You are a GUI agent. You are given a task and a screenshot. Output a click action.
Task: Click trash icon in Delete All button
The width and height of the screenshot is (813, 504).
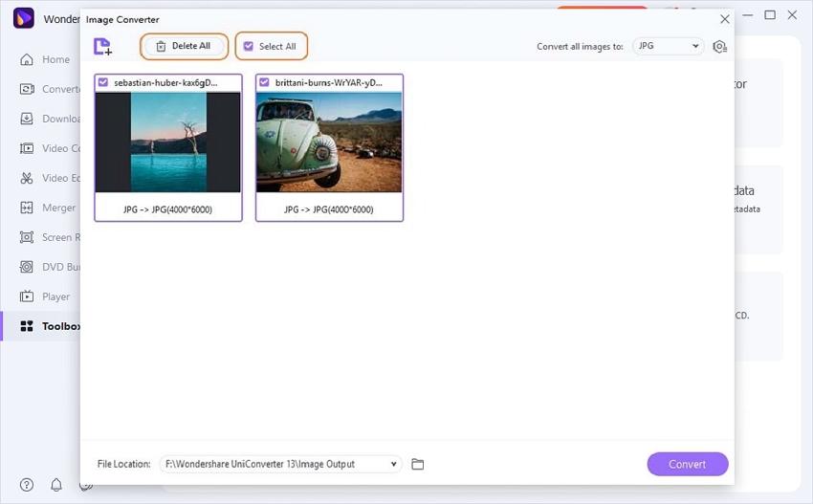point(161,46)
